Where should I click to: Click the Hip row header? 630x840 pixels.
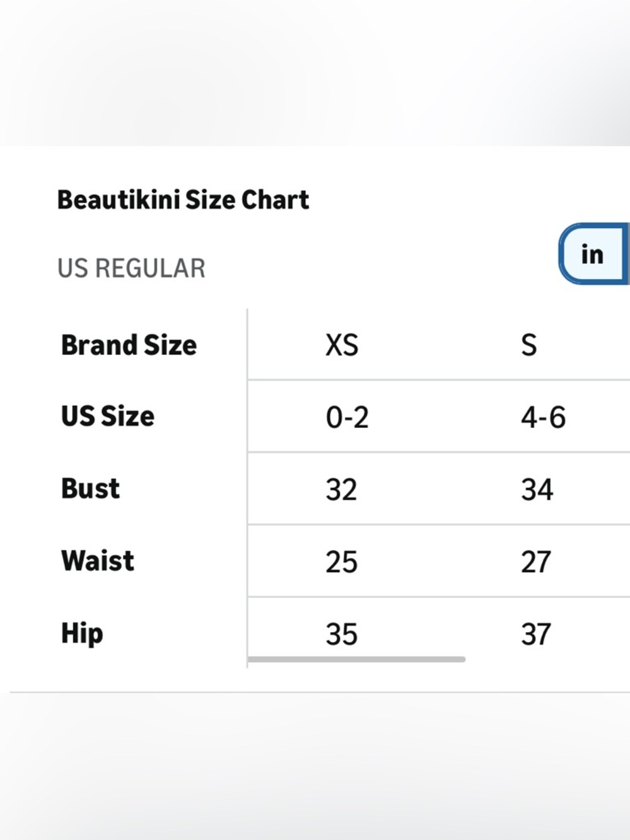82,633
